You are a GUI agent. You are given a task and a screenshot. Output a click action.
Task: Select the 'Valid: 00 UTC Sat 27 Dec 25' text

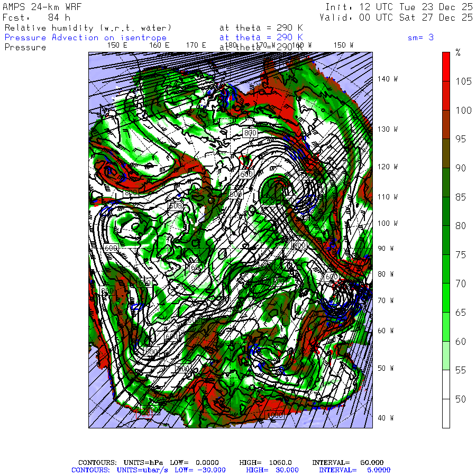coord(396,17)
